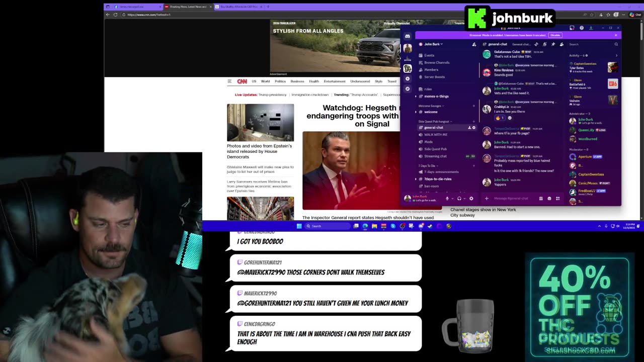Viewport: 644px width, 362px height.
Task: Click Windows Start button on taskbar
Action: pyautogui.click(x=299, y=226)
